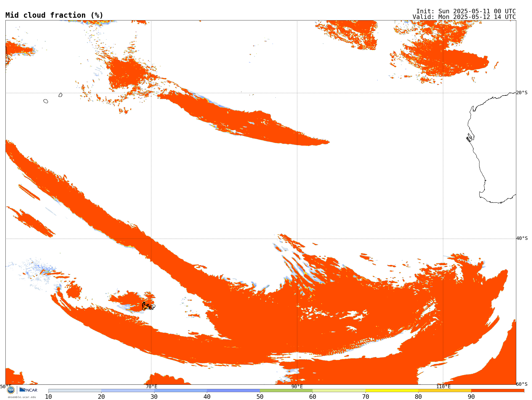Click the colorbar tick label 10
532x400 pixels.
[x=49, y=397]
